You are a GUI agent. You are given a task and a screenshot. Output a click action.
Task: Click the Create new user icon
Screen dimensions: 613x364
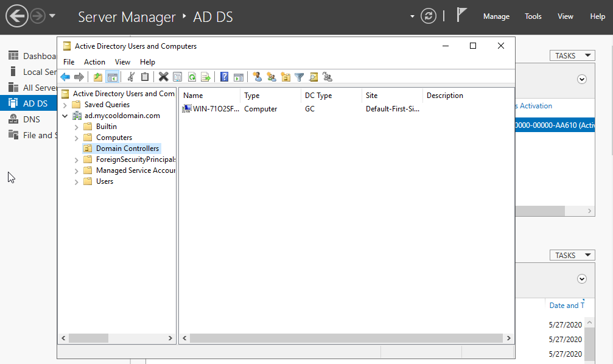(257, 77)
